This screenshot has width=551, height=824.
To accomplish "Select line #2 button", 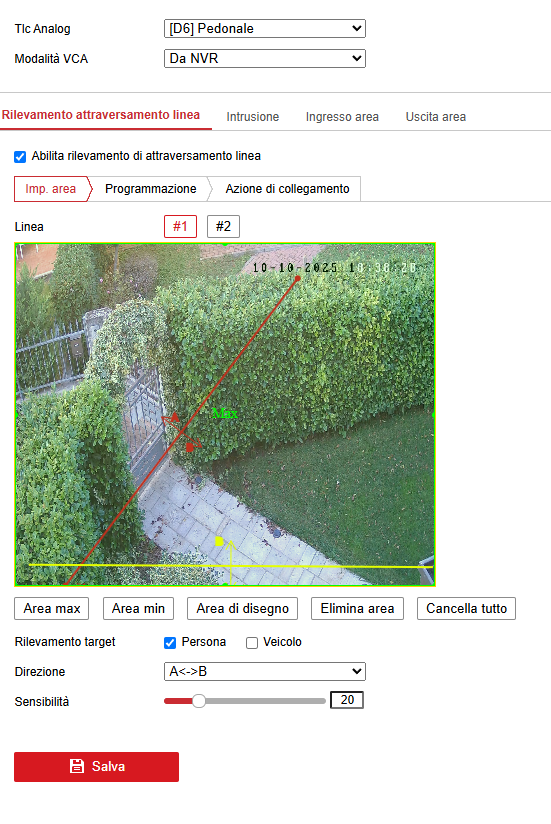I will 223,226.
